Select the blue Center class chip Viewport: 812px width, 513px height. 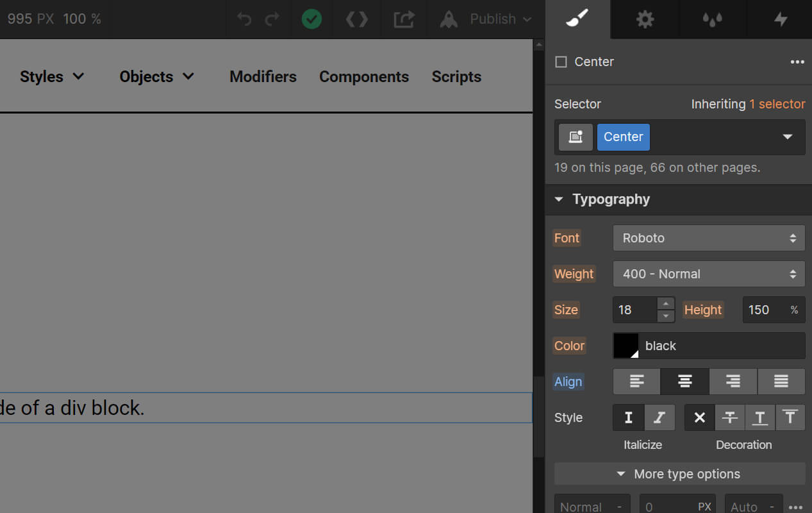point(624,137)
